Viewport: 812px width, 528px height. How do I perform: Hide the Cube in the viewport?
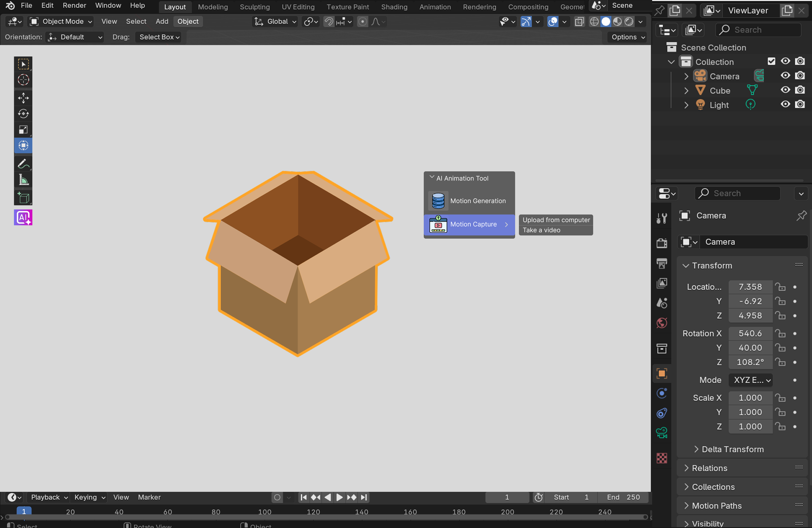[x=785, y=90]
